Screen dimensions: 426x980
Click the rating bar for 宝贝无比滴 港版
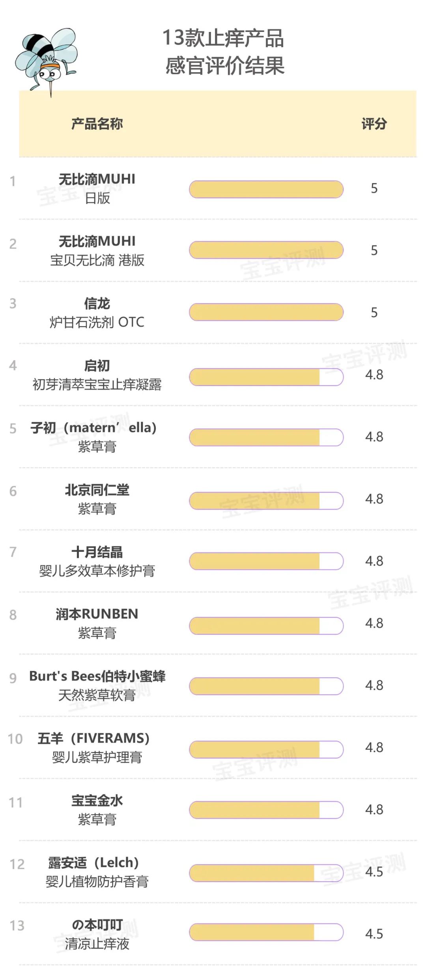coord(266,250)
